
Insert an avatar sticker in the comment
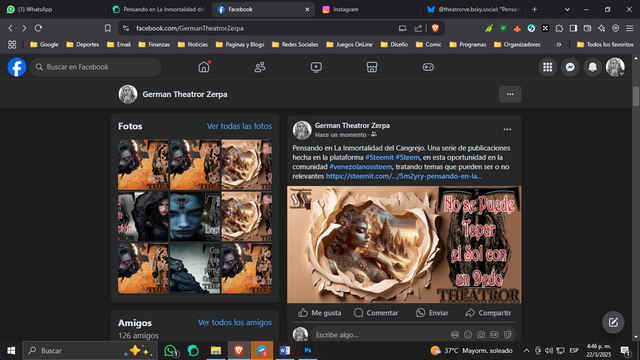tap(455, 335)
